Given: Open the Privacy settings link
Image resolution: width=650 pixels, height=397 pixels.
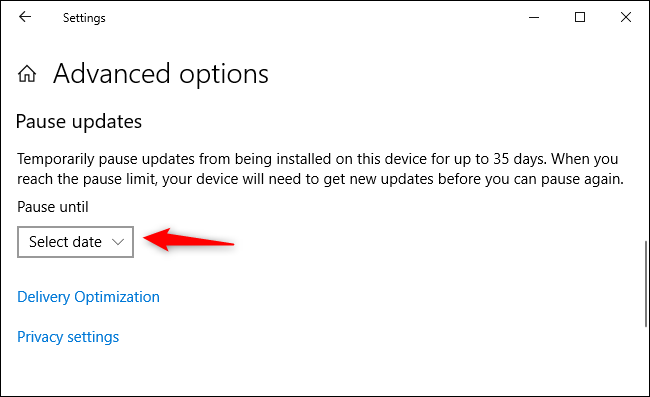Looking at the screenshot, I should (68, 337).
